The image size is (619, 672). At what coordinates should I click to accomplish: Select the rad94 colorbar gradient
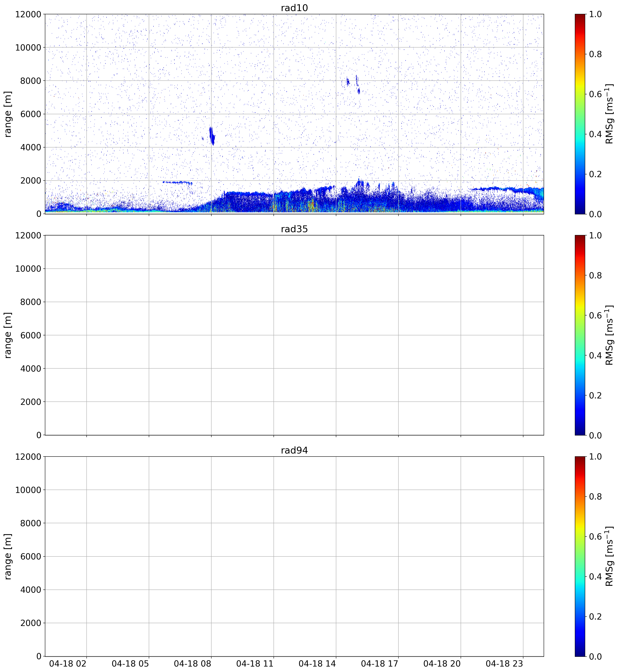pos(580,556)
